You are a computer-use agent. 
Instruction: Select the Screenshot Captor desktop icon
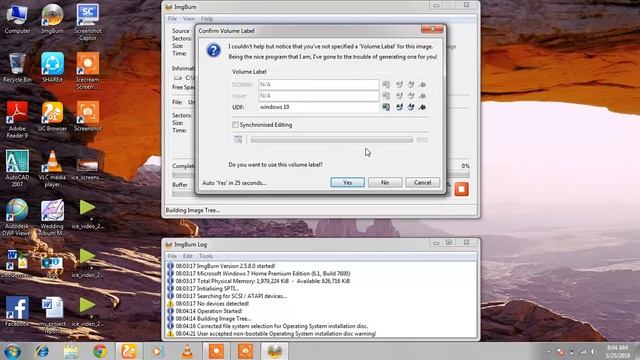tap(87, 22)
